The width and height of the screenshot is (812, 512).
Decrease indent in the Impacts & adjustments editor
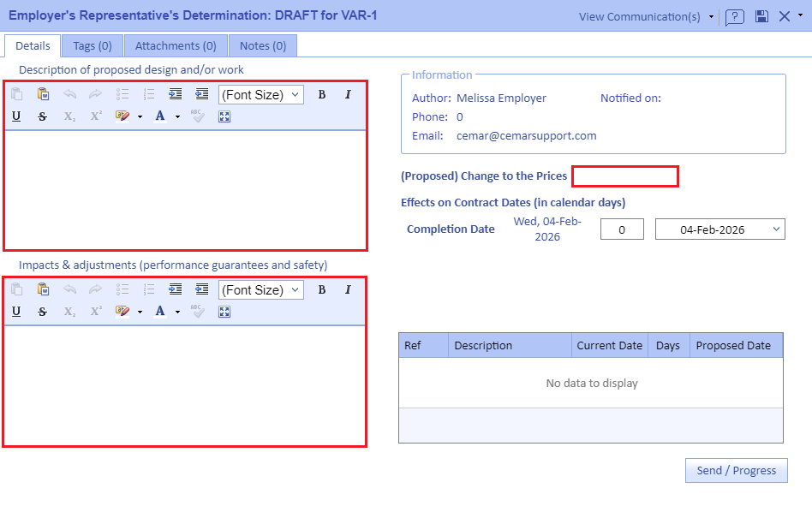point(201,290)
